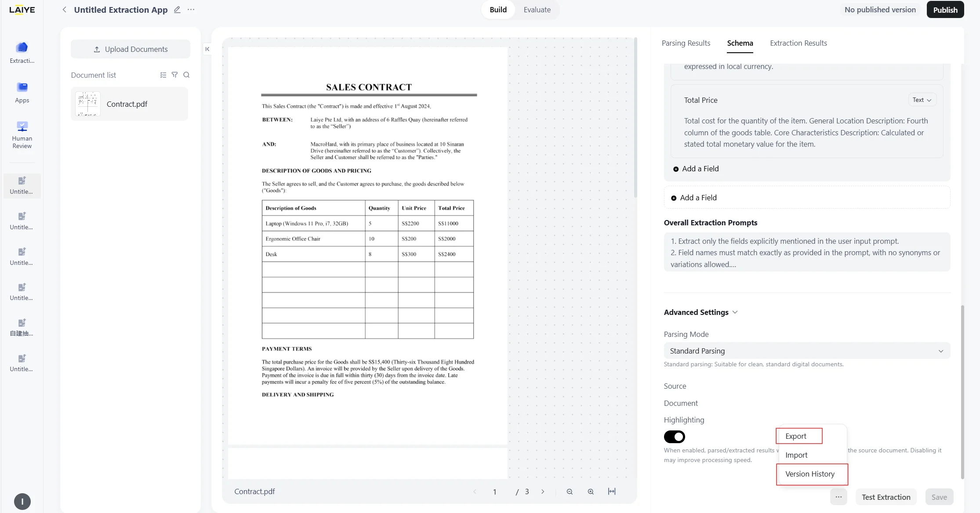Screen dimensions: 980x513
Task: Click the 'SALES CONTRACT' heading in the document
Action: point(369,87)
